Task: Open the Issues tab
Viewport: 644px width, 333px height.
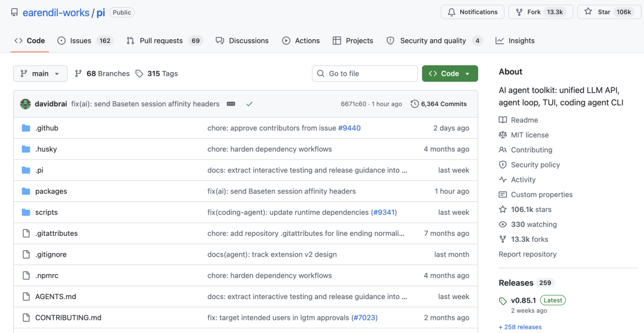Action: coord(85,41)
